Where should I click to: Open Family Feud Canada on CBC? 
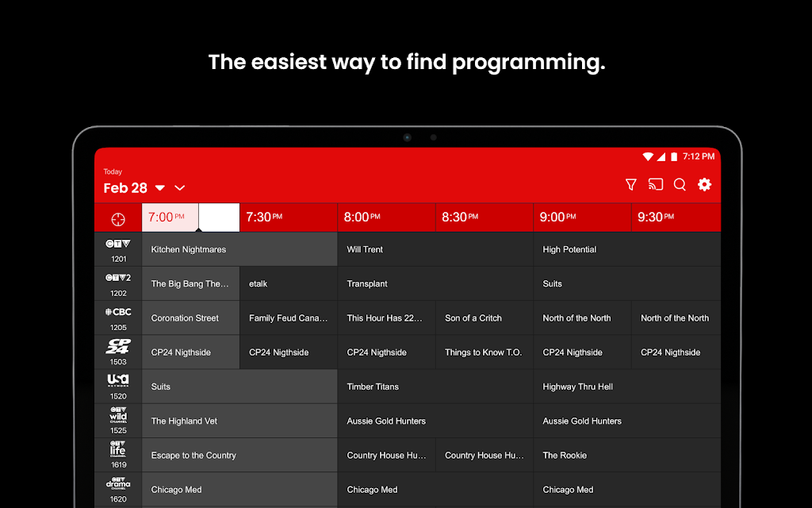coord(288,318)
